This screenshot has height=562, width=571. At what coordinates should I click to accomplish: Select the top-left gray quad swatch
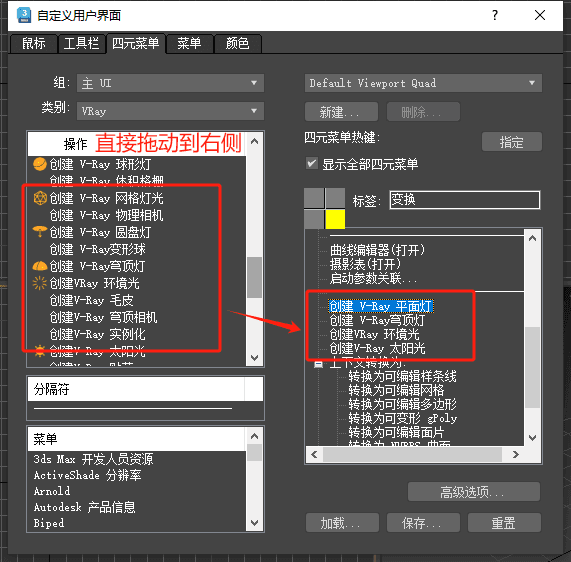click(314, 198)
